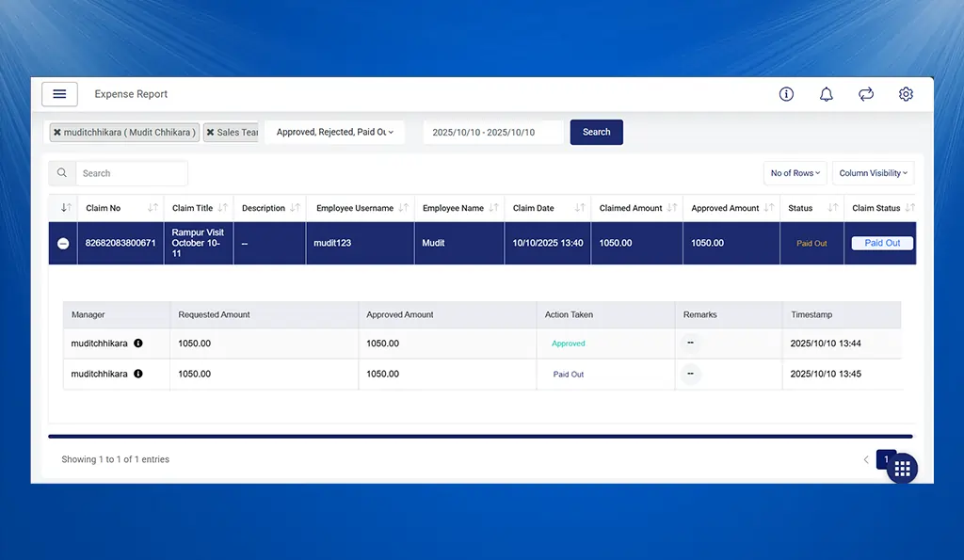Click the Paid Out button in Claim Status column
The height and width of the screenshot is (560, 964).
click(x=881, y=242)
